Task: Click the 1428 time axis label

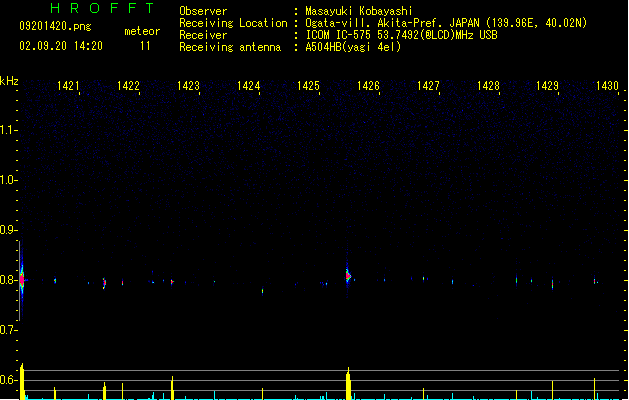Action: coord(488,85)
